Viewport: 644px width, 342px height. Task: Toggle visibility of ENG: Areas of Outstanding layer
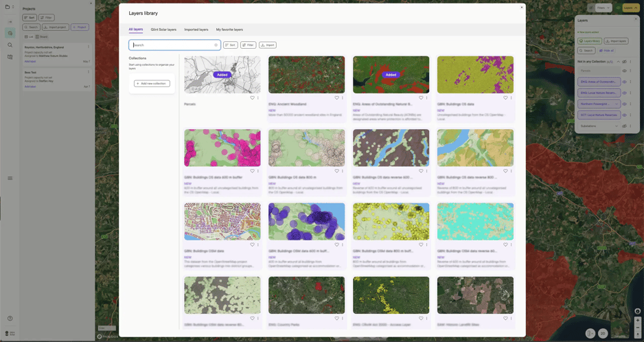click(624, 82)
